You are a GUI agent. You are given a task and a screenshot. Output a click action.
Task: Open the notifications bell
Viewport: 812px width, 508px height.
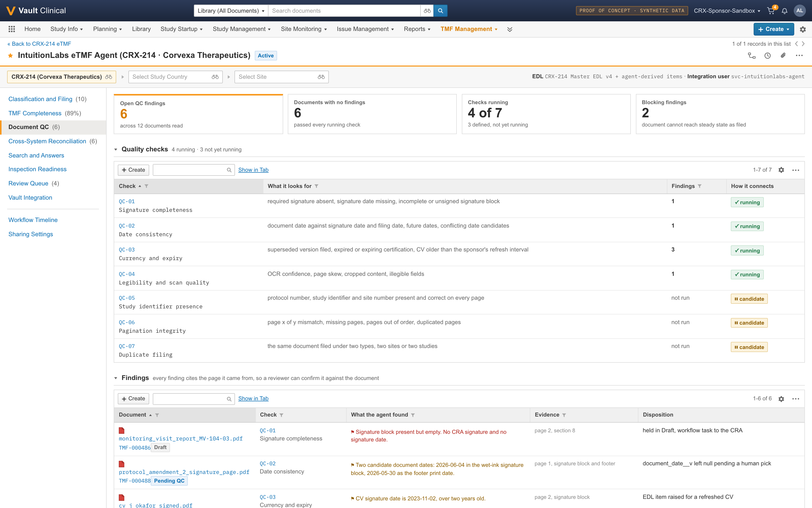[785, 11]
